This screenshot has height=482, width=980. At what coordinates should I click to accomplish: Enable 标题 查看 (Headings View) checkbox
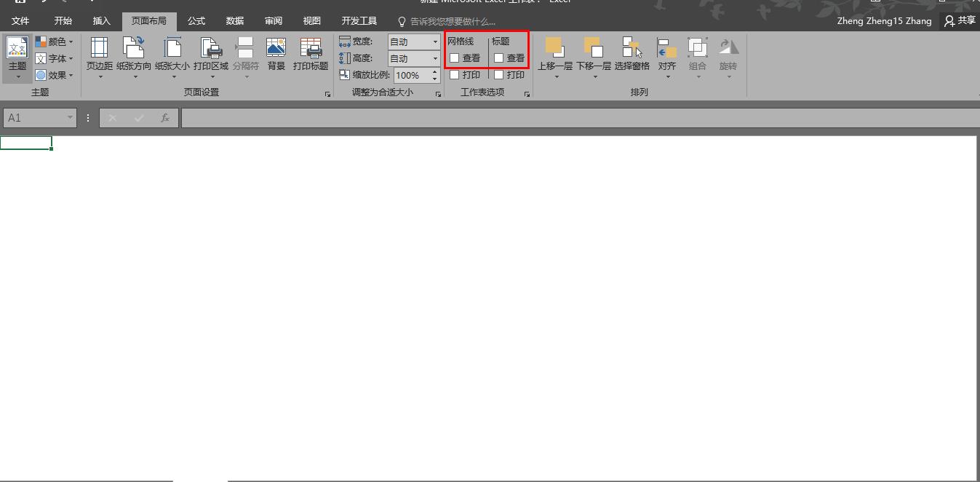pyautogui.click(x=499, y=58)
